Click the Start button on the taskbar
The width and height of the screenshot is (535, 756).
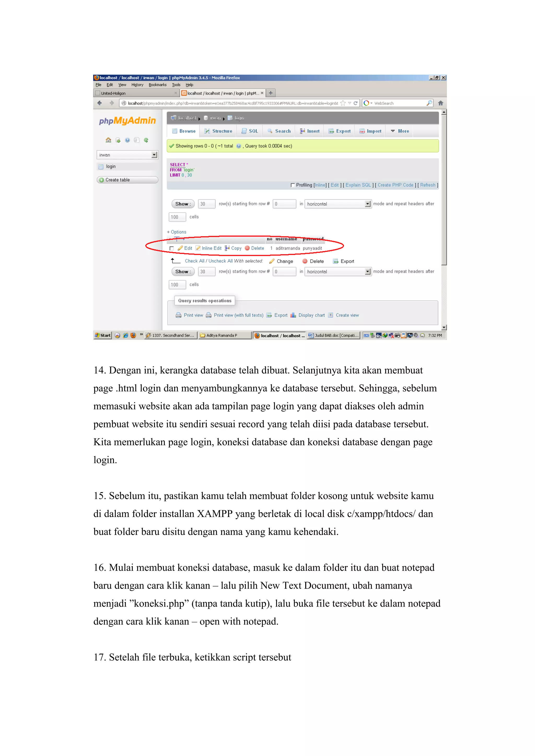click(x=103, y=335)
